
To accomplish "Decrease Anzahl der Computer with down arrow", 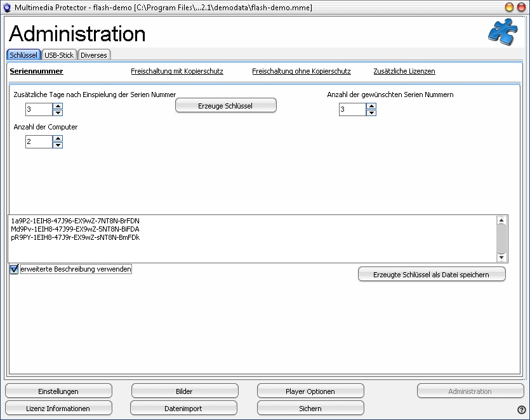I will pos(58,145).
